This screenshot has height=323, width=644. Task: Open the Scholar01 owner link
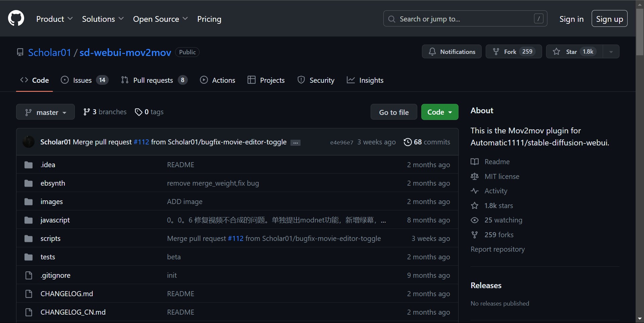[49, 52]
